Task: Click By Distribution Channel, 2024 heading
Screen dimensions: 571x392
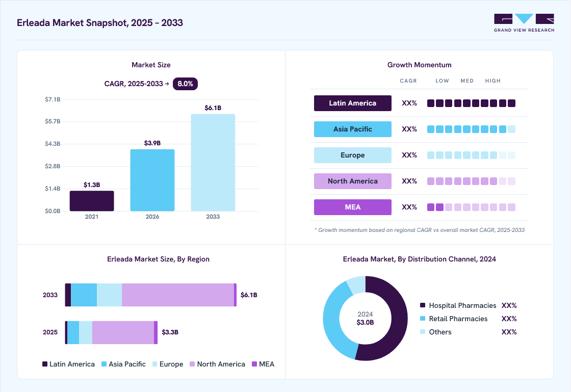Action: tap(420, 259)
